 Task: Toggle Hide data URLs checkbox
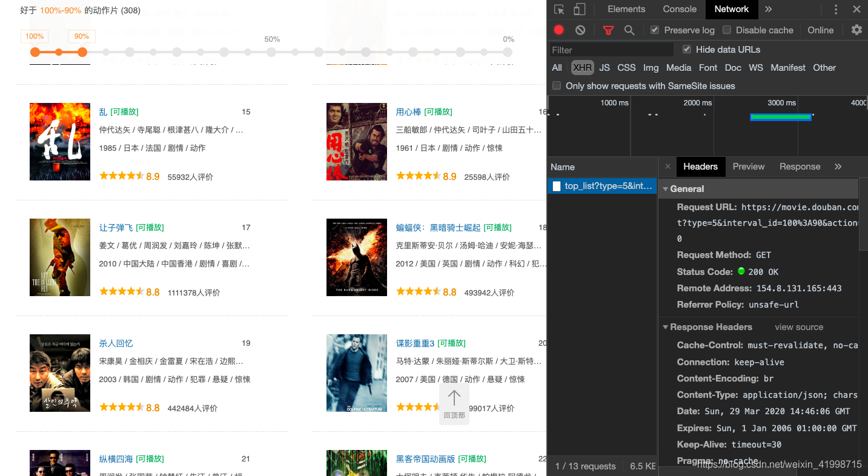pyautogui.click(x=686, y=49)
